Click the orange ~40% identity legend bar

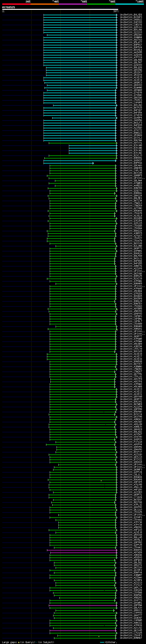click(x=45, y=4)
